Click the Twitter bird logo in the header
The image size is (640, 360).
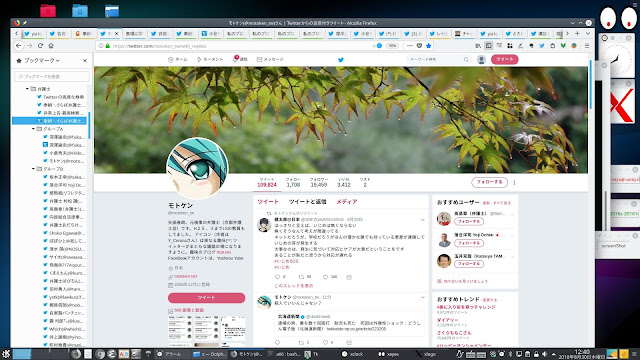coord(341,60)
